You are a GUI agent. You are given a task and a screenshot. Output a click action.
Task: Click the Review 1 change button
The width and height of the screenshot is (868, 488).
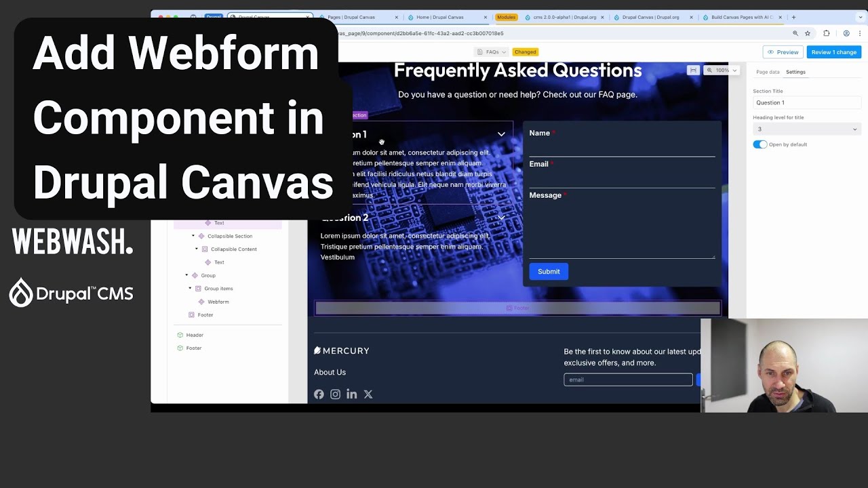pyautogui.click(x=833, y=52)
